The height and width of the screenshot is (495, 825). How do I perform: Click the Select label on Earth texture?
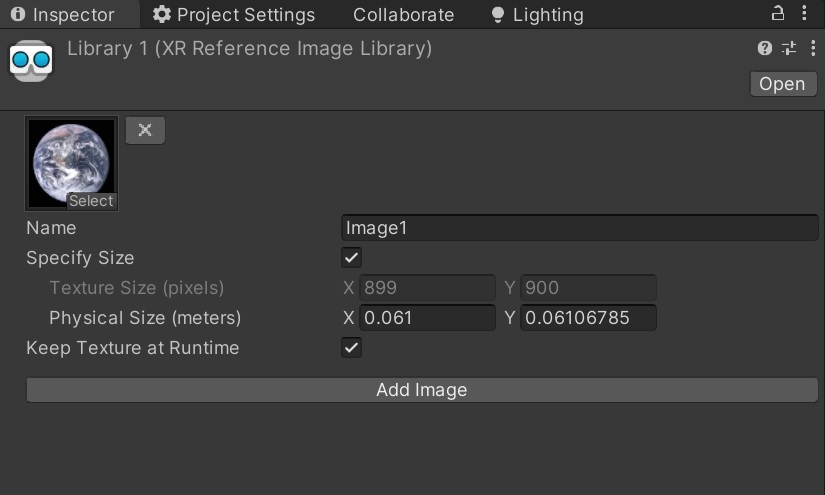(x=91, y=201)
